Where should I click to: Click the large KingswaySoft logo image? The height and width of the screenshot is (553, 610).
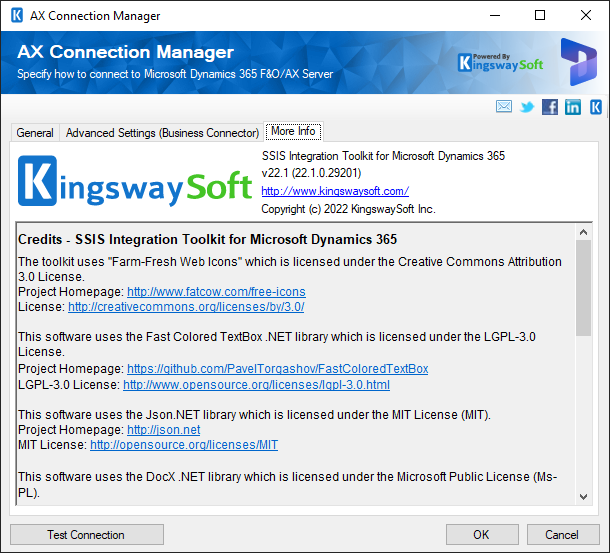tap(135, 181)
